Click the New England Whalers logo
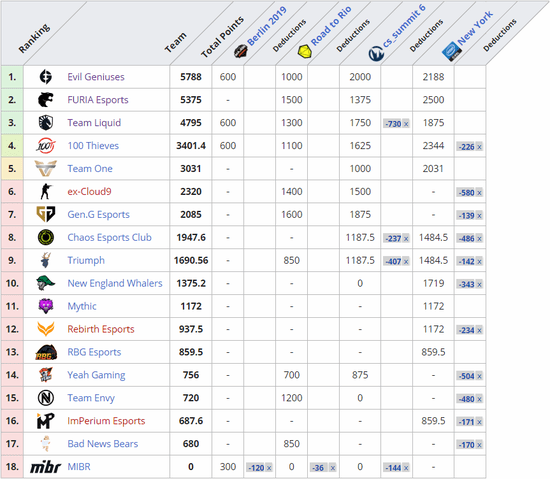The width and height of the screenshot is (550, 479). [46, 283]
